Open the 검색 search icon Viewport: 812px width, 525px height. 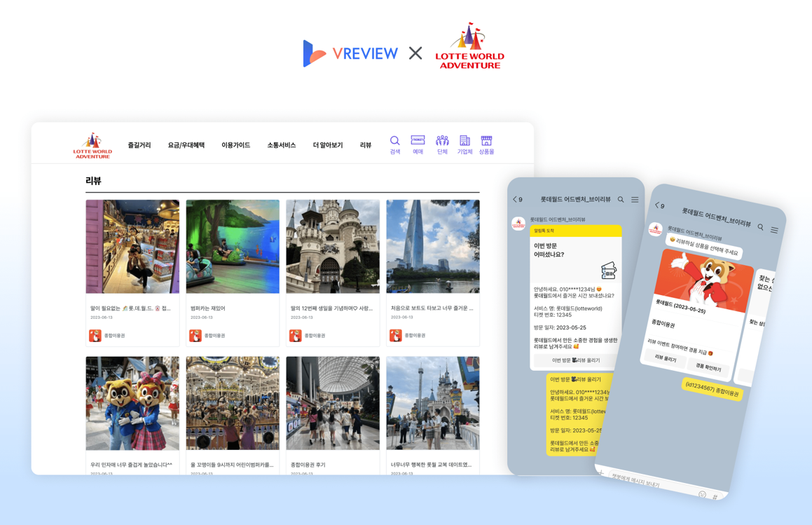click(x=395, y=145)
